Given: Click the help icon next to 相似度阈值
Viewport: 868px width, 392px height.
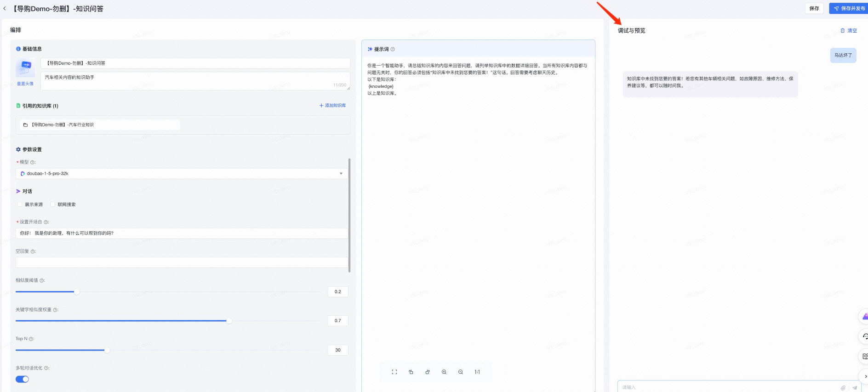Looking at the screenshot, I should tap(42, 280).
